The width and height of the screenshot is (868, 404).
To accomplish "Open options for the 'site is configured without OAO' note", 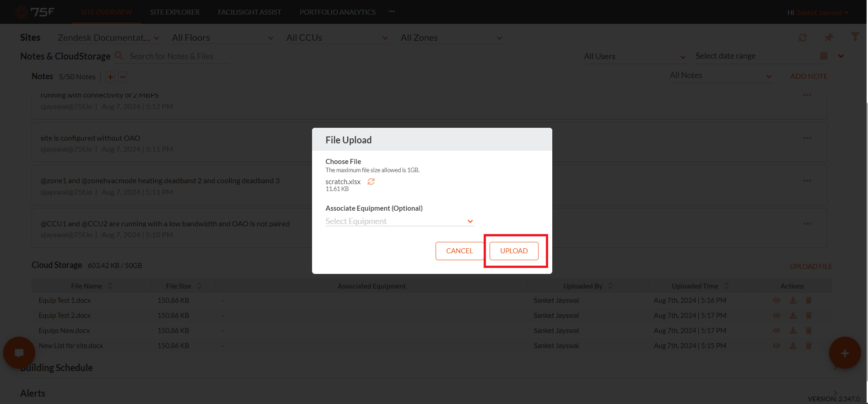I will tap(807, 138).
